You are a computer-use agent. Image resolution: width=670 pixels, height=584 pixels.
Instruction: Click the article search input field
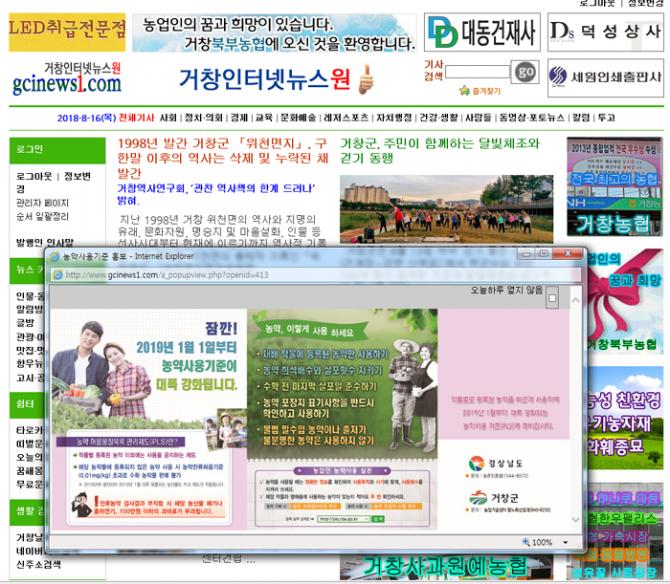pyautogui.click(x=477, y=72)
